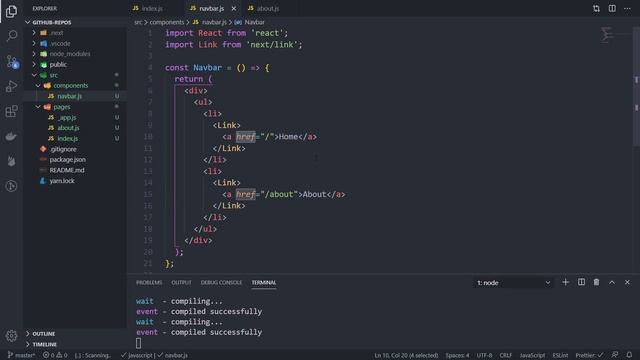Click the feedback icon in status bar
The image size is (640, 360).
click(x=615, y=355)
